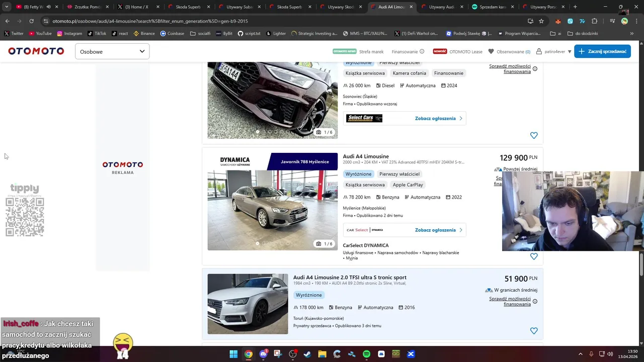Click the Książka serwisowa tag on Sosnowiec listing
Image resolution: width=644 pixels, height=362 pixels.
click(x=365, y=73)
